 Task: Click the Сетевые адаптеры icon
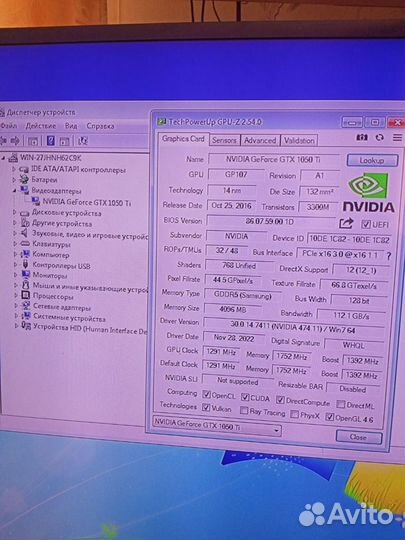coord(26,305)
